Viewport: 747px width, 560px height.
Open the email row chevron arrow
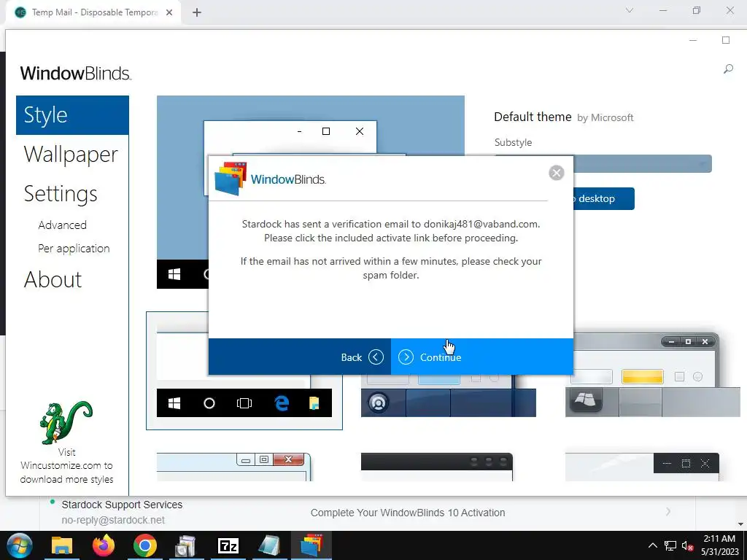[x=668, y=511]
